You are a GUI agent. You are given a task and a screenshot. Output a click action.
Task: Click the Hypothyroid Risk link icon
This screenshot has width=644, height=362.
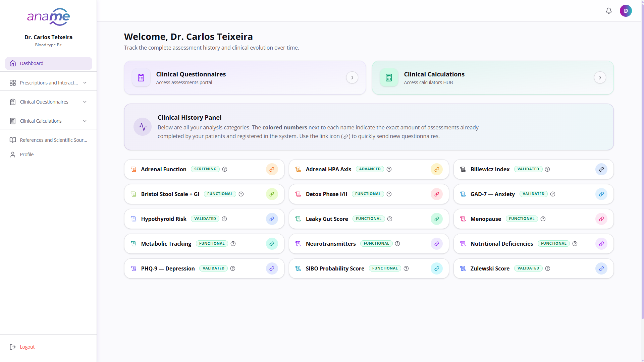272,219
